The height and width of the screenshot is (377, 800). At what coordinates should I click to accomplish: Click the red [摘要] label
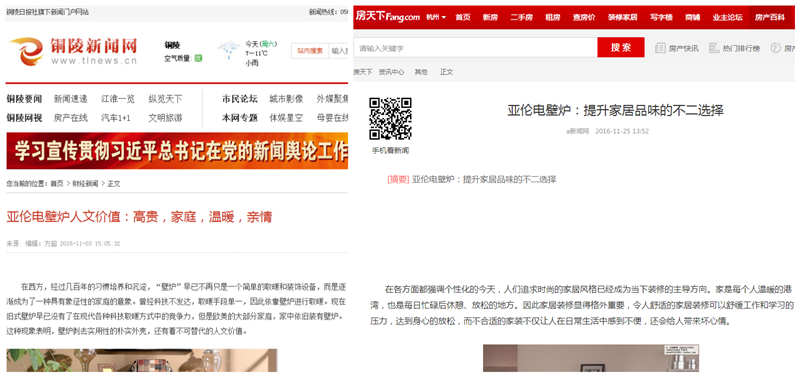click(x=398, y=179)
